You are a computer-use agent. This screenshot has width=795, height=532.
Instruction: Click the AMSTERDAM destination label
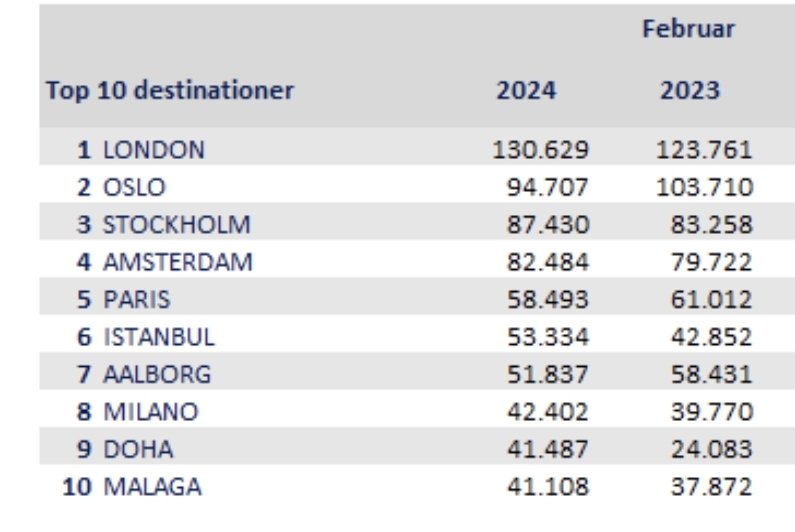pyautogui.click(x=177, y=262)
